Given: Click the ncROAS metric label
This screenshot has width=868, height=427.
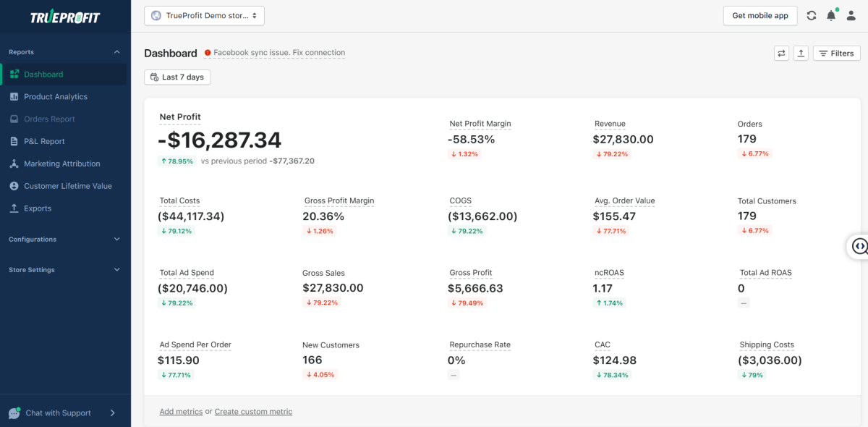Looking at the screenshot, I should coord(609,273).
